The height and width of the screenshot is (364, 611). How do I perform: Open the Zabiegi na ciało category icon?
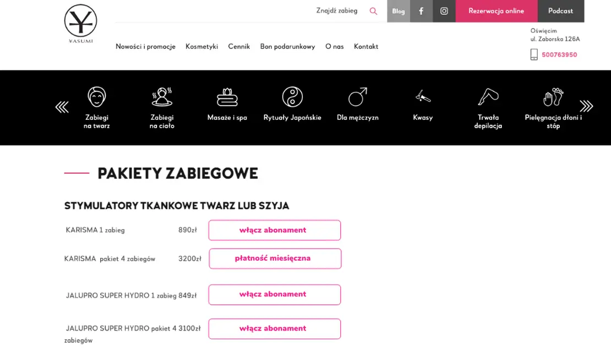click(161, 97)
